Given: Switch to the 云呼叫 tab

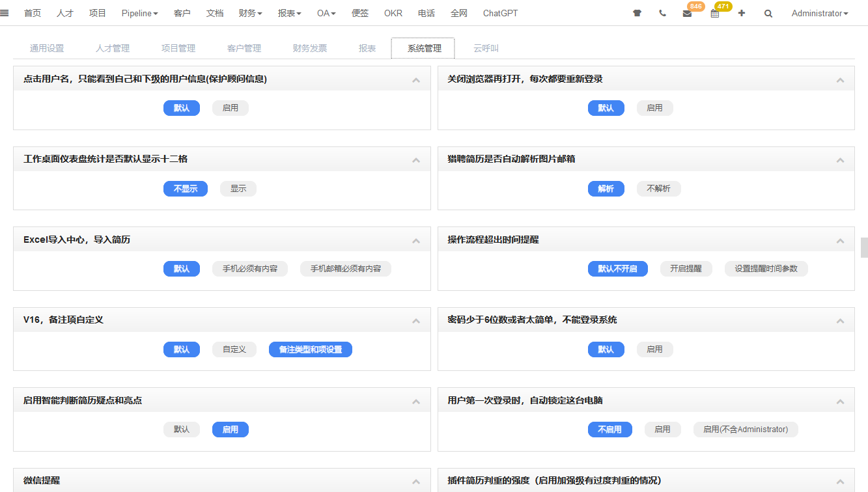Looking at the screenshot, I should 486,48.
